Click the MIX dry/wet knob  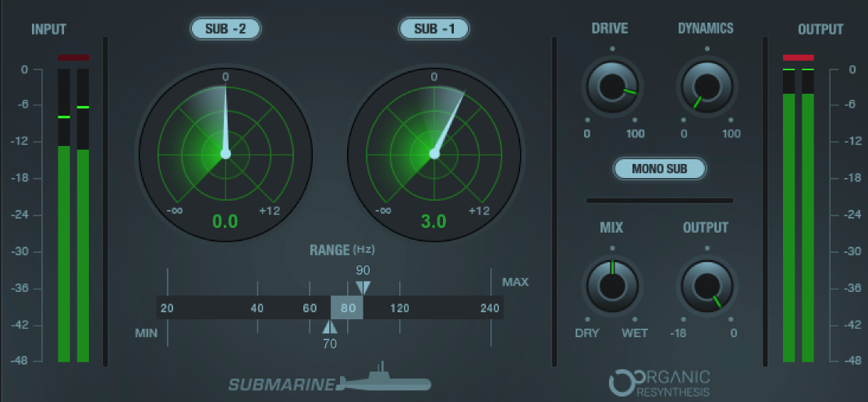click(611, 285)
